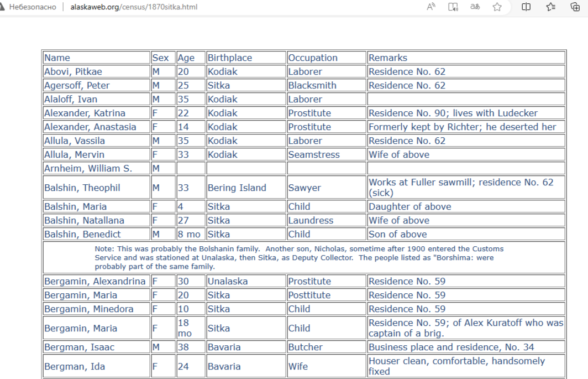Select the name Bergamin, Minedora

(x=89, y=309)
